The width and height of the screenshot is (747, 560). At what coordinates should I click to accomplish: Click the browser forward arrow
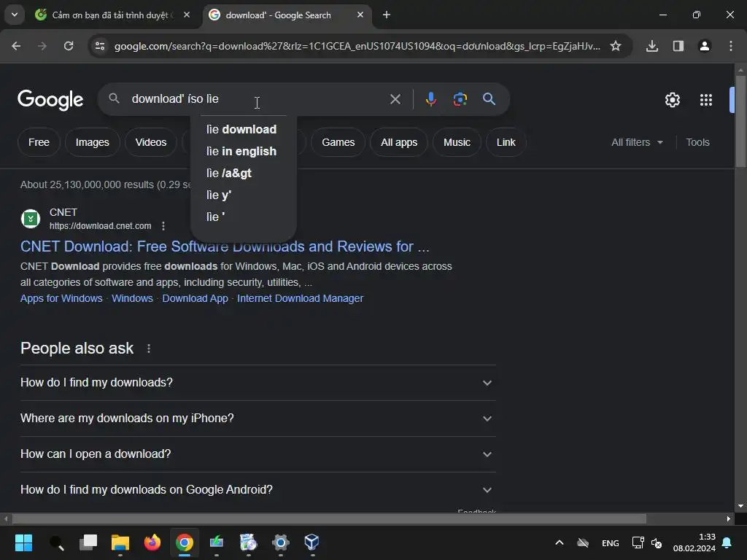(x=42, y=46)
